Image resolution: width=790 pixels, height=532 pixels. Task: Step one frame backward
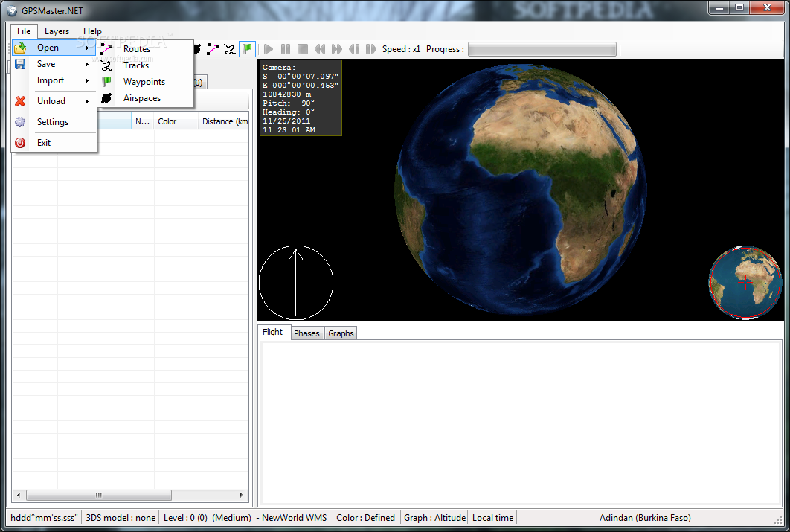click(x=354, y=49)
